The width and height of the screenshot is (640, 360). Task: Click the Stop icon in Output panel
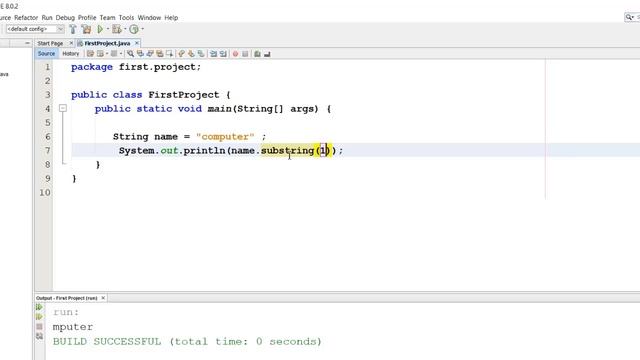[x=39, y=327]
